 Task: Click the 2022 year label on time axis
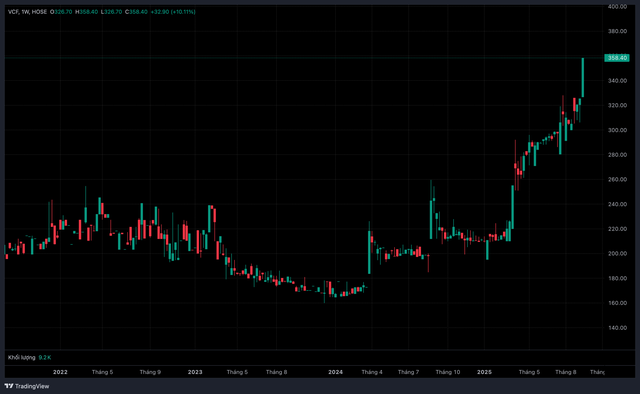(x=60, y=372)
